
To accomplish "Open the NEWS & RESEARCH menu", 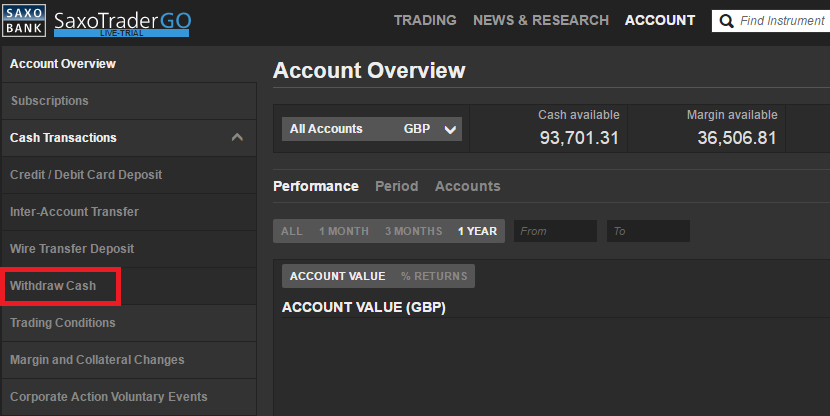I will coord(541,20).
